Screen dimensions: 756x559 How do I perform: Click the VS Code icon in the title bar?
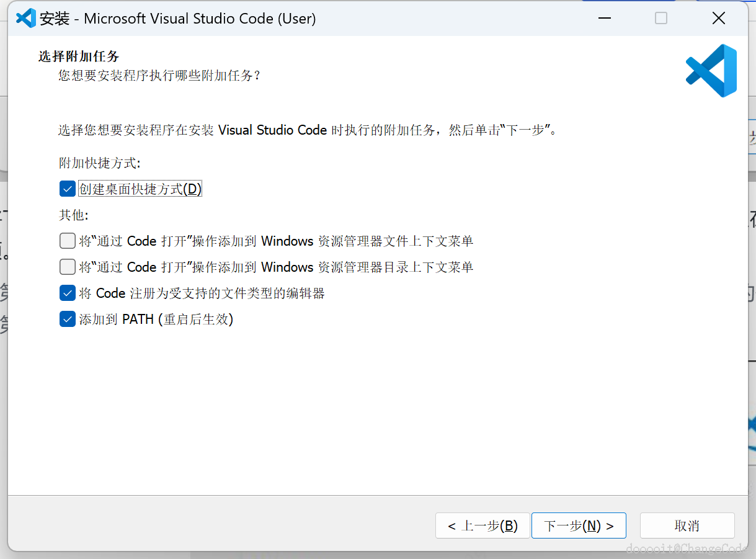[x=25, y=18]
